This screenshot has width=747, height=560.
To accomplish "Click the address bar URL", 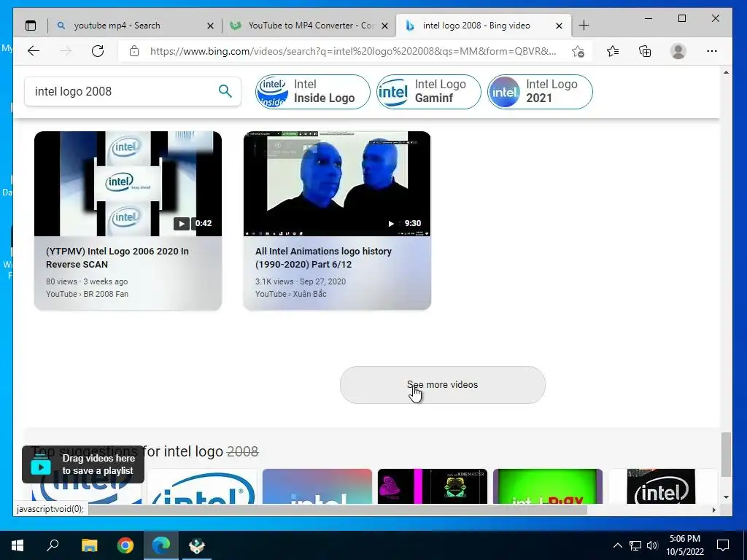I will click(352, 51).
